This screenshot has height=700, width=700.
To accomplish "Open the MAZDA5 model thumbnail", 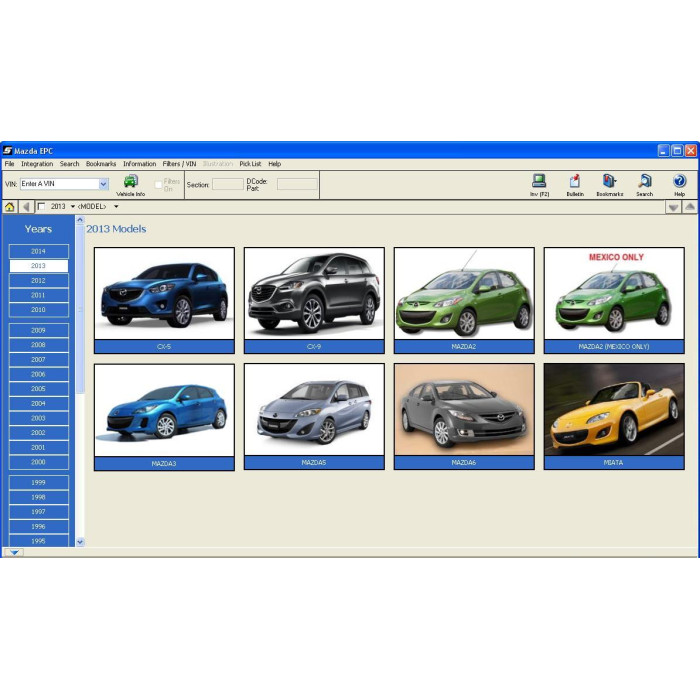I will (314, 417).
